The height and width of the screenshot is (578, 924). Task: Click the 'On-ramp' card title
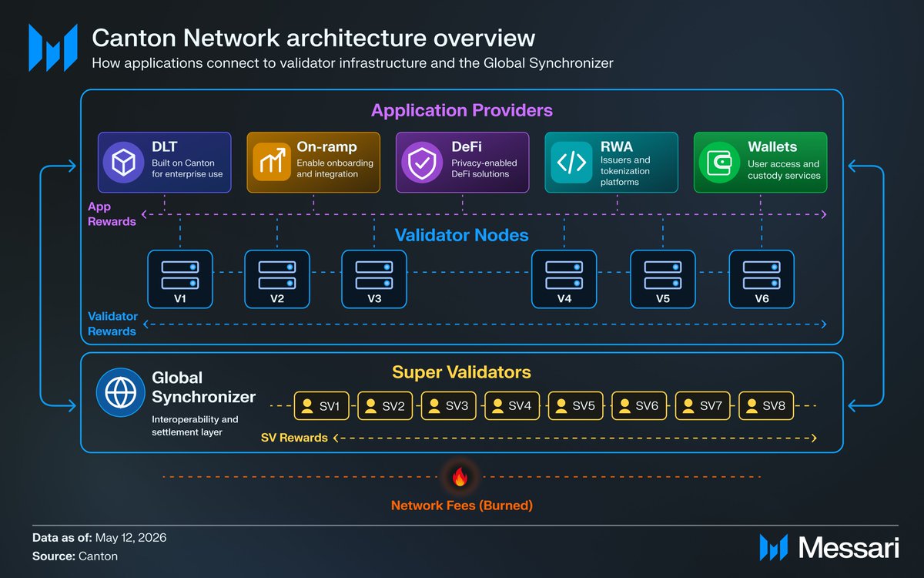(326, 146)
